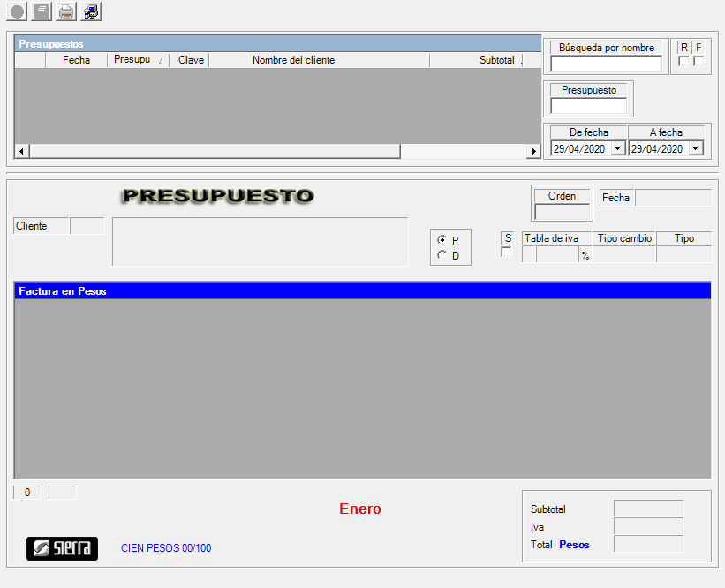
Task: Tick the S checkbox
Action: (x=506, y=253)
